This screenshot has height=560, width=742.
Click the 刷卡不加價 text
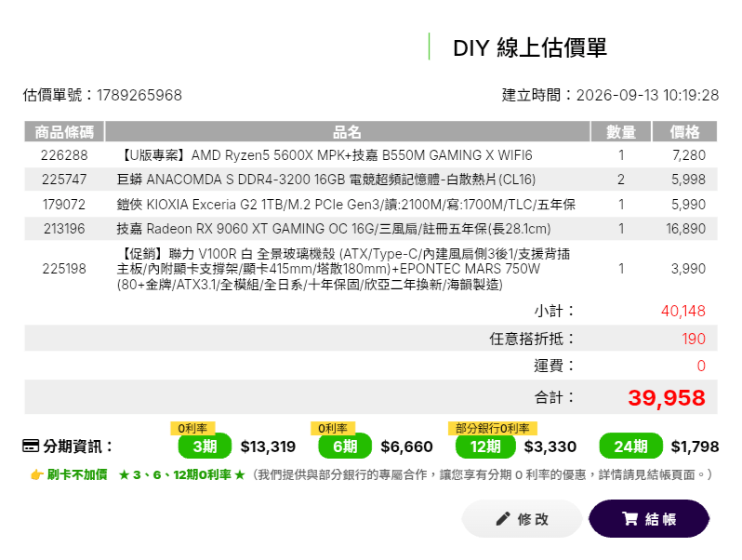(x=77, y=474)
